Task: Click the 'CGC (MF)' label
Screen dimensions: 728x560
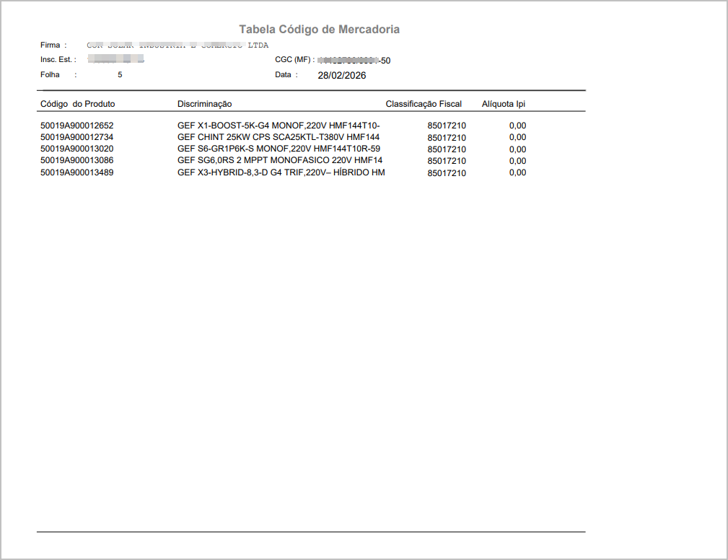Action: 292,60
